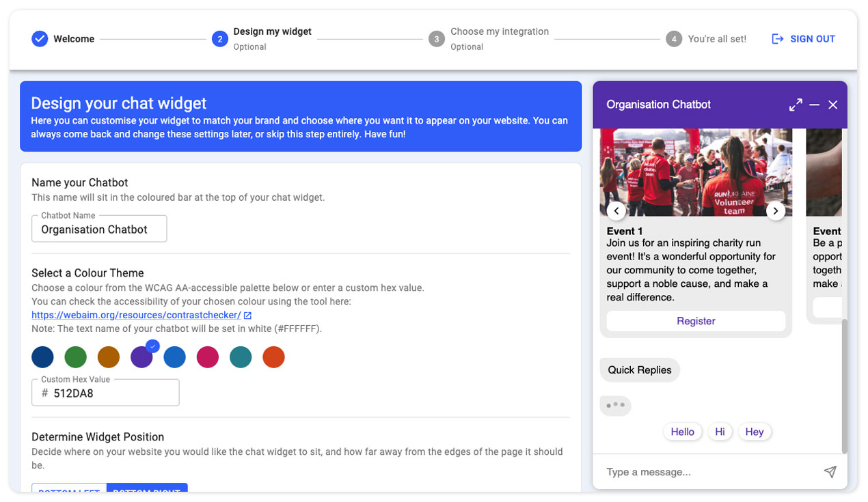Click the typing indicator dots bubble
The width and height of the screenshot is (868, 502).
(615, 405)
